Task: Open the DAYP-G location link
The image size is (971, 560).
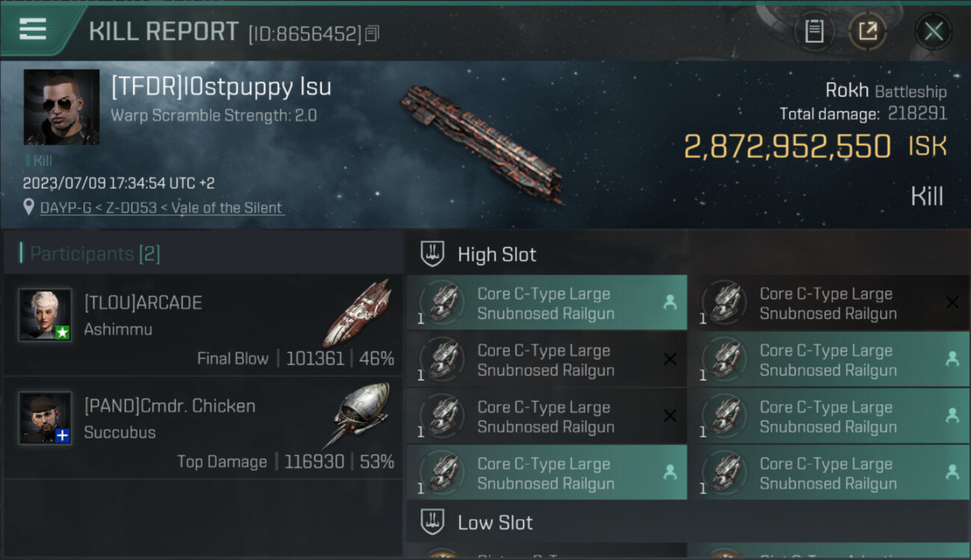Action: (x=162, y=208)
